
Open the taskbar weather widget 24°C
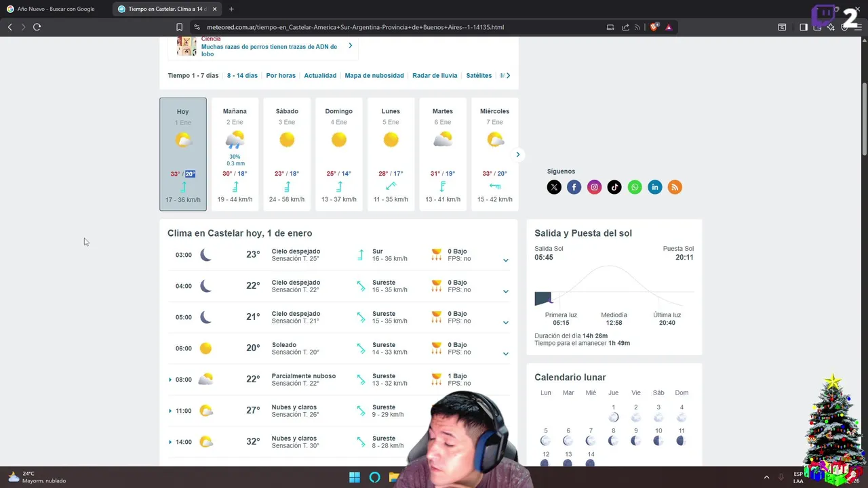(37, 477)
